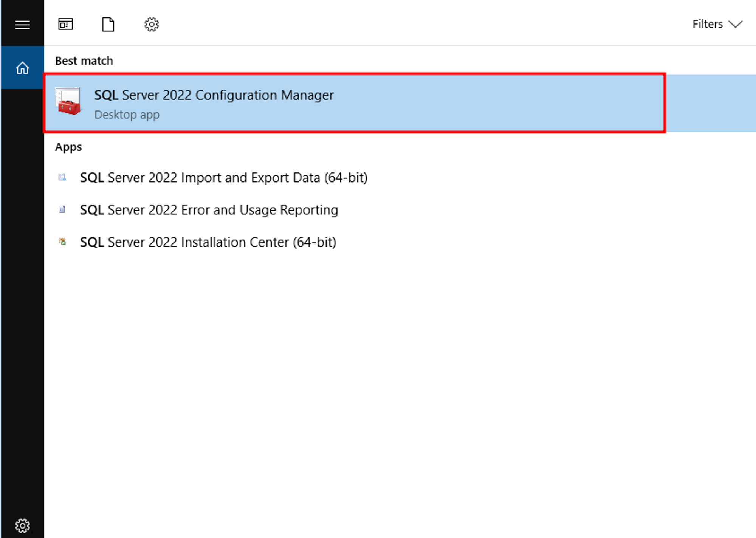Screen dimensions: 756x538
Task: Launch SQL Server 2022 Import and Export Data
Action: click(224, 177)
